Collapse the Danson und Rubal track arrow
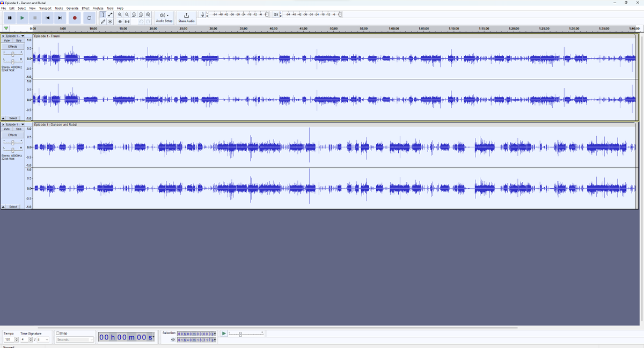The height and width of the screenshot is (348, 644). click(3, 206)
